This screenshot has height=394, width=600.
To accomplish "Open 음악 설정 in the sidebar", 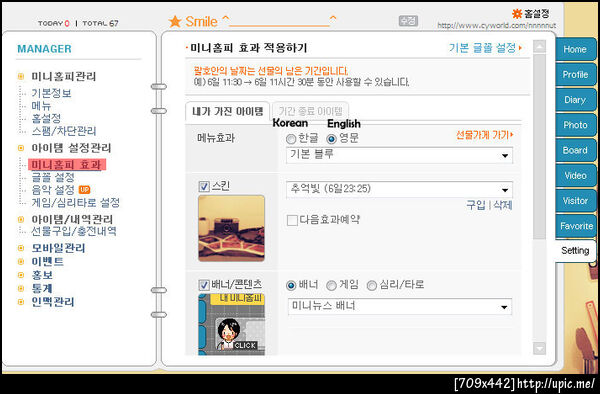I will (53, 190).
